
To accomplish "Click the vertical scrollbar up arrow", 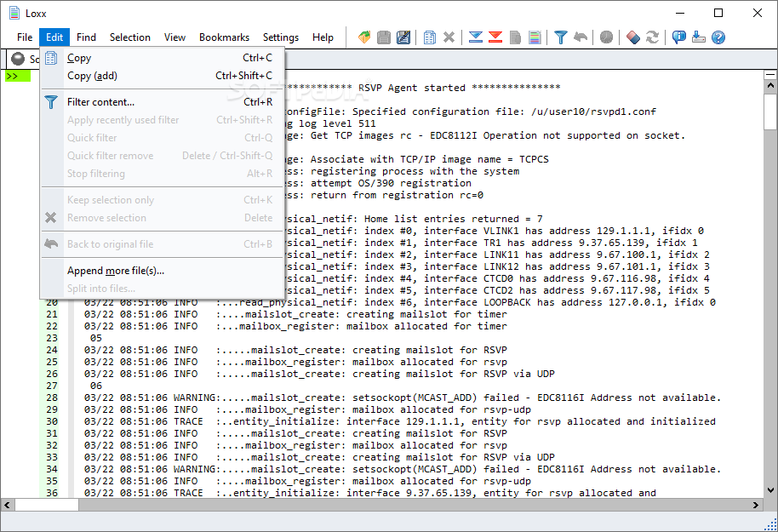I will pos(770,85).
